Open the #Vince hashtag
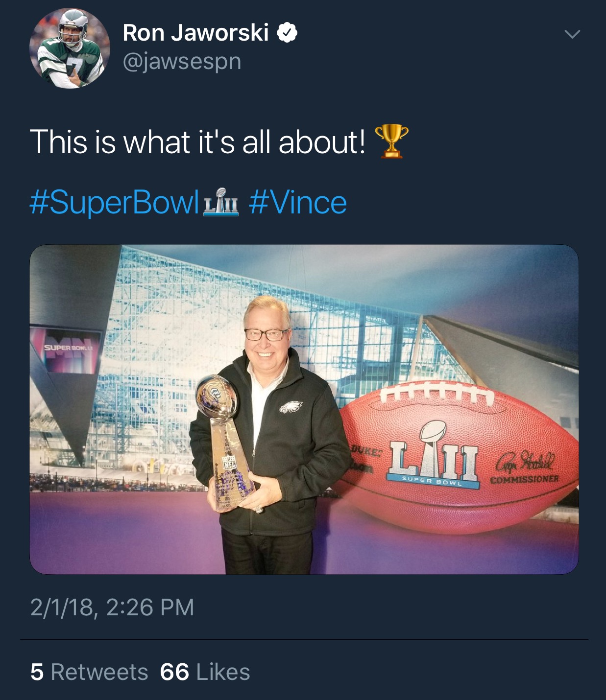 [298, 203]
